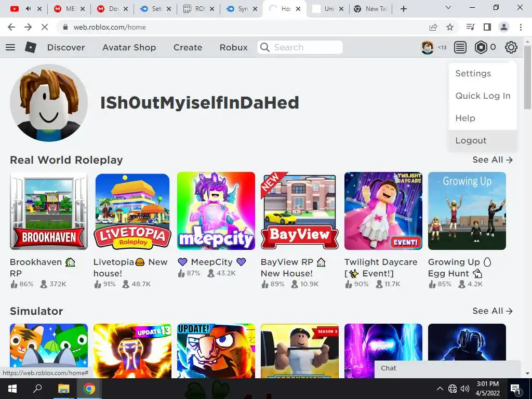Open first Simulator game with tiger thumbnail

[49, 351]
